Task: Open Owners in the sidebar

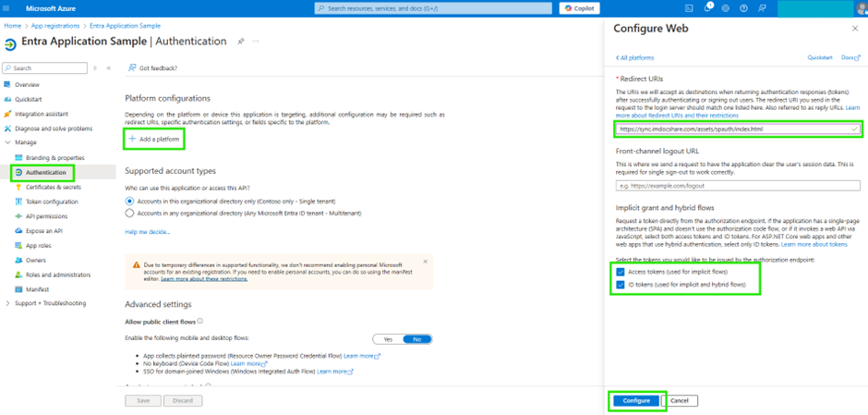Action: tap(35, 260)
